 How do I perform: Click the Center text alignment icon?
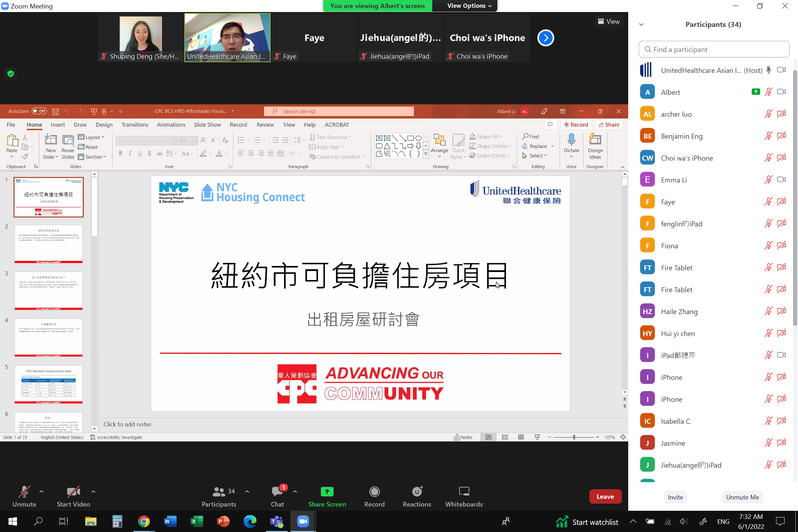pos(251,153)
